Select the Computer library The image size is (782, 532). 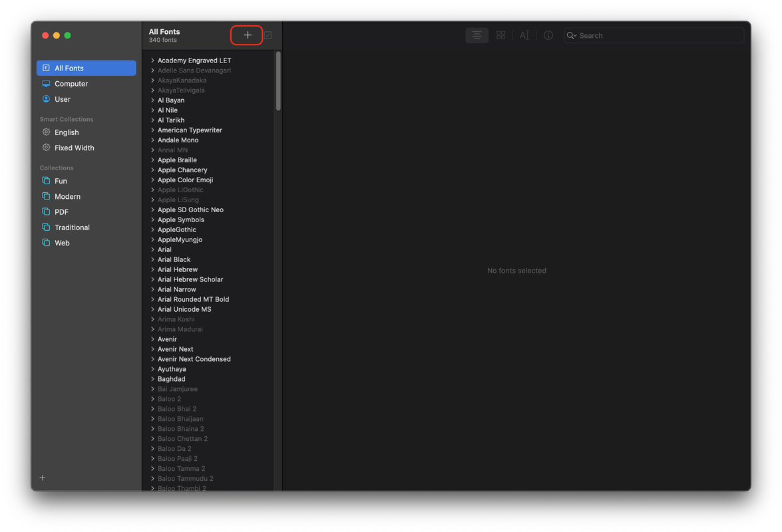tap(87, 84)
